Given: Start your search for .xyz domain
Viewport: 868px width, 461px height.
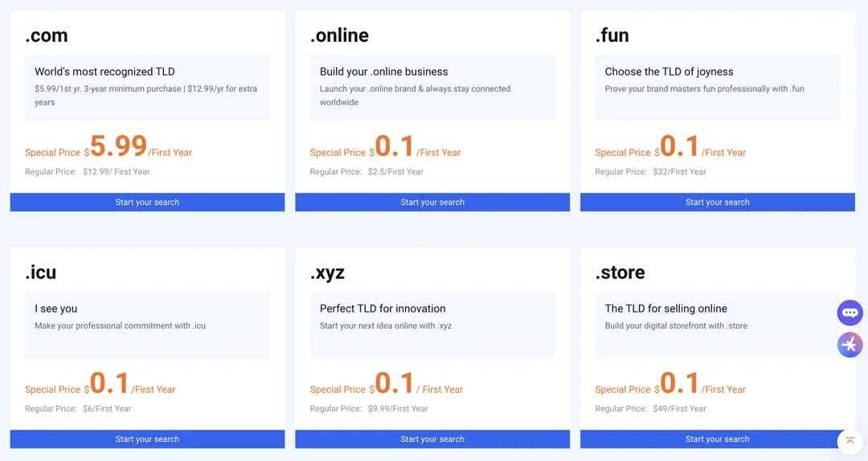Looking at the screenshot, I should (x=432, y=439).
